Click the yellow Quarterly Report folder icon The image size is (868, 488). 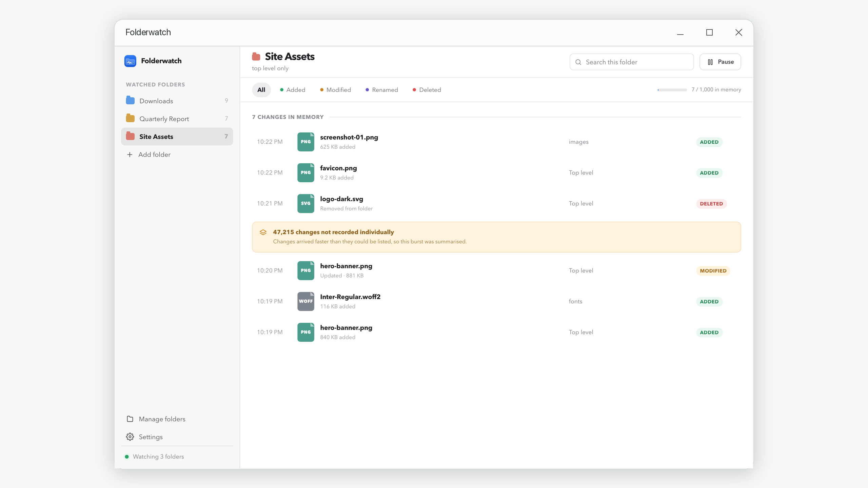(130, 118)
